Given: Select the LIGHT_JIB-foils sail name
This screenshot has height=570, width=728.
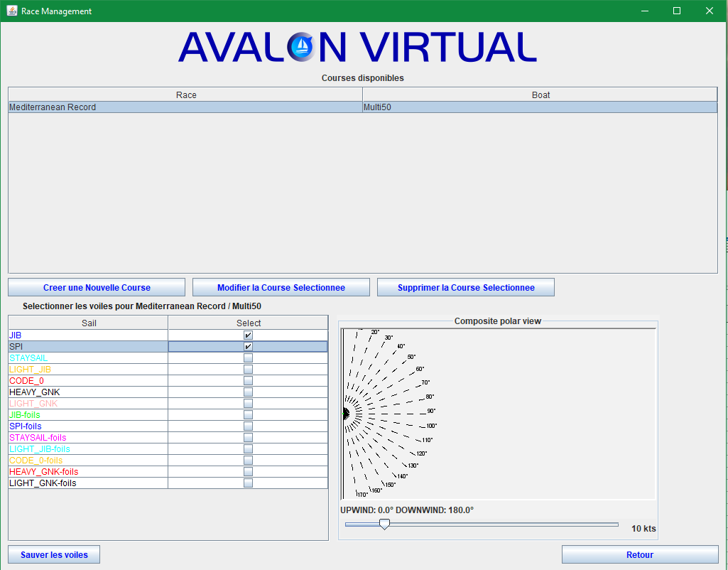Looking at the screenshot, I should pyautogui.click(x=40, y=448).
